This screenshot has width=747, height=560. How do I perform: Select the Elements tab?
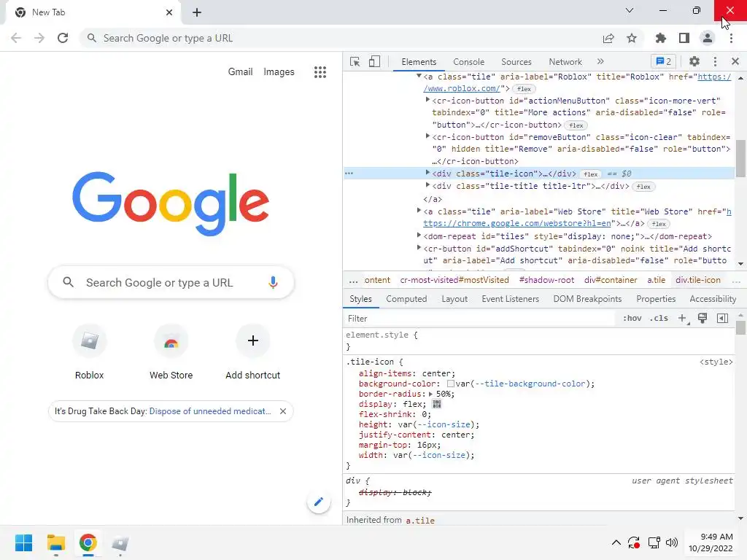[418, 62]
